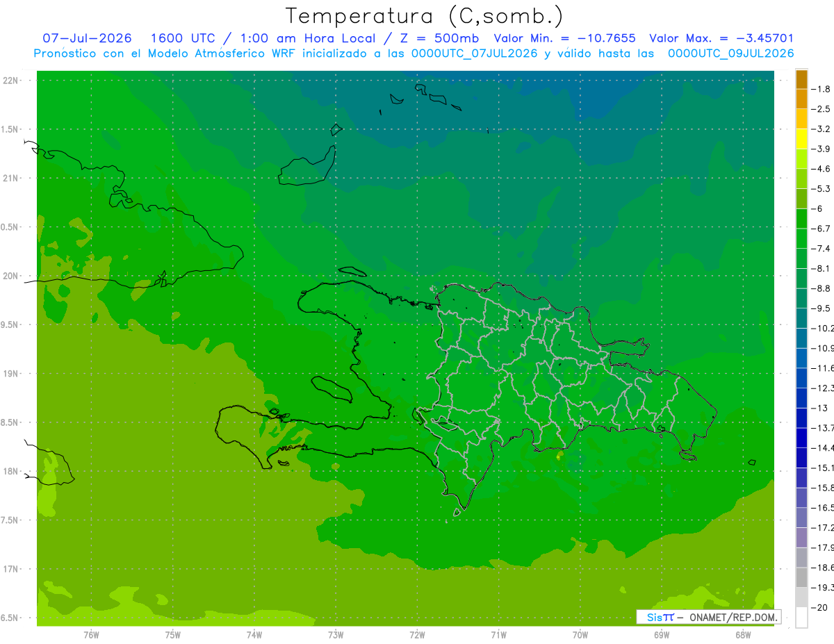Click the '71W' longitude label
834x644 pixels.
(x=498, y=634)
